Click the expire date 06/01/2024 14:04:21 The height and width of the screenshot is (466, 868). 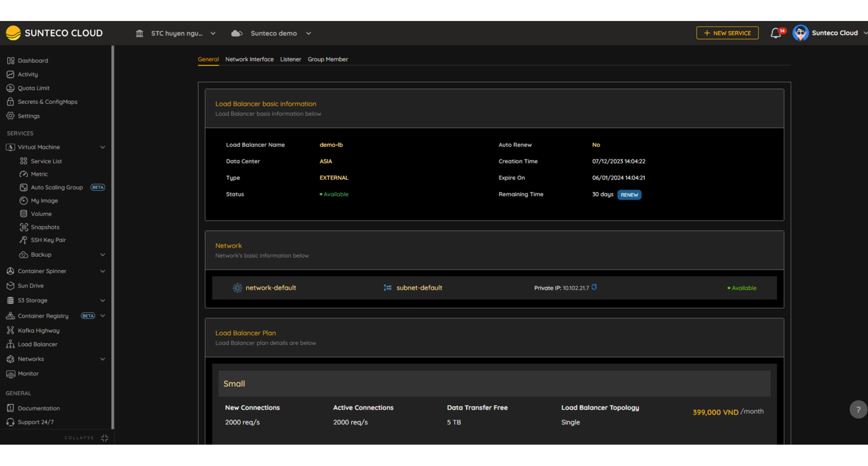pos(618,178)
